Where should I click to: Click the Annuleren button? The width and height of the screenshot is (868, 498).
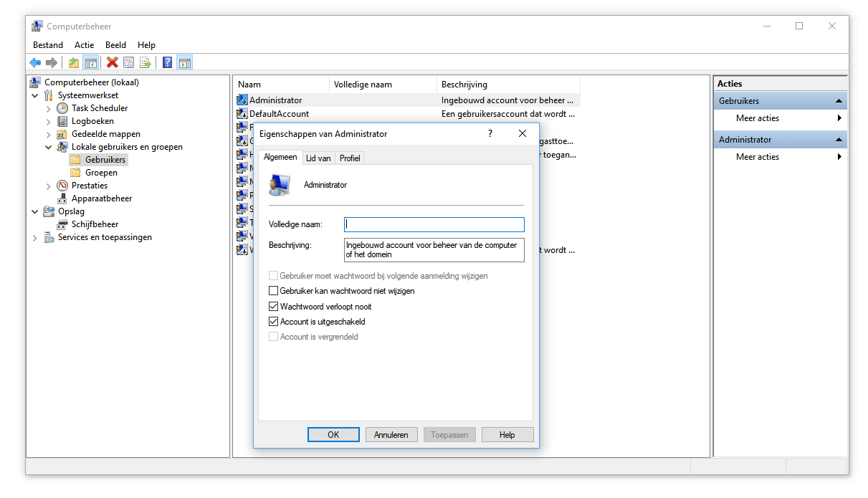pyautogui.click(x=391, y=434)
